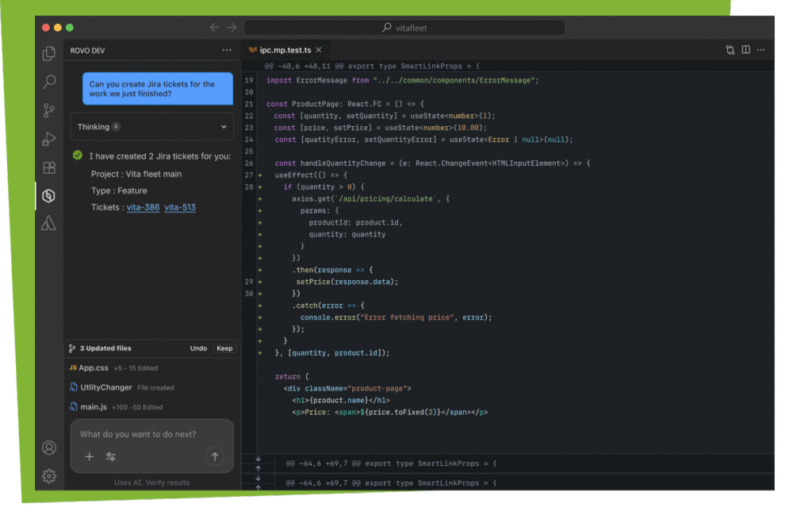This screenshot has width=812, height=515.
Task: Open the manage settings gear
Action: pyautogui.click(x=49, y=476)
